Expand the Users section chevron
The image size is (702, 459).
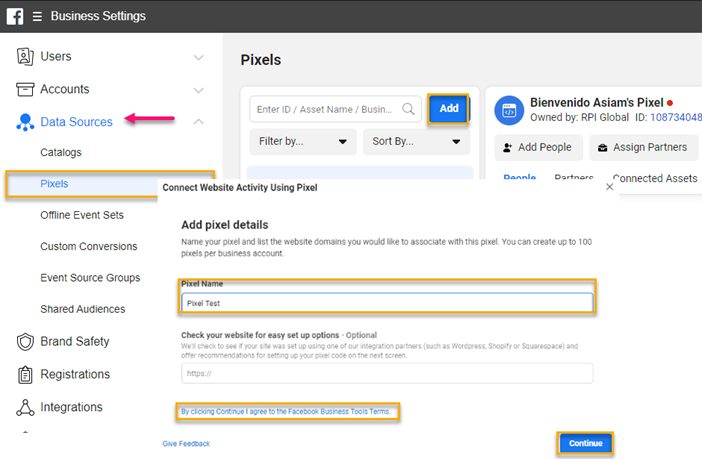pyautogui.click(x=198, y=57)
